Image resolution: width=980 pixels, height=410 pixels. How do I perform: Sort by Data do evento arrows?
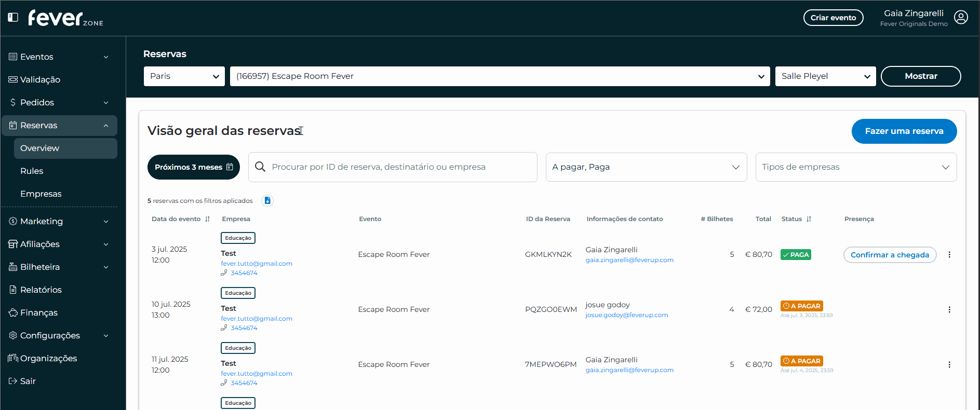click(208, 219)
